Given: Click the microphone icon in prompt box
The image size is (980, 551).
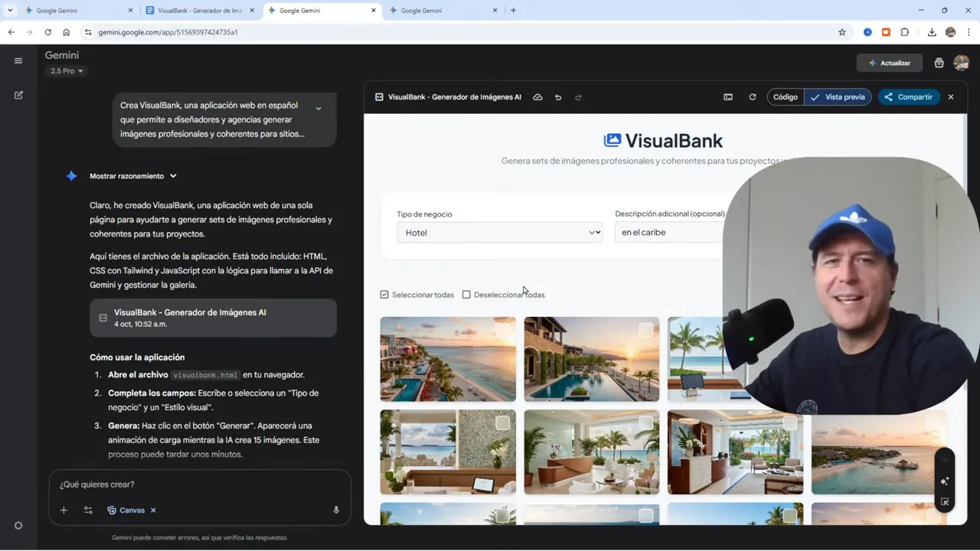Looking at the screenshot, I should tap(336, 510).
